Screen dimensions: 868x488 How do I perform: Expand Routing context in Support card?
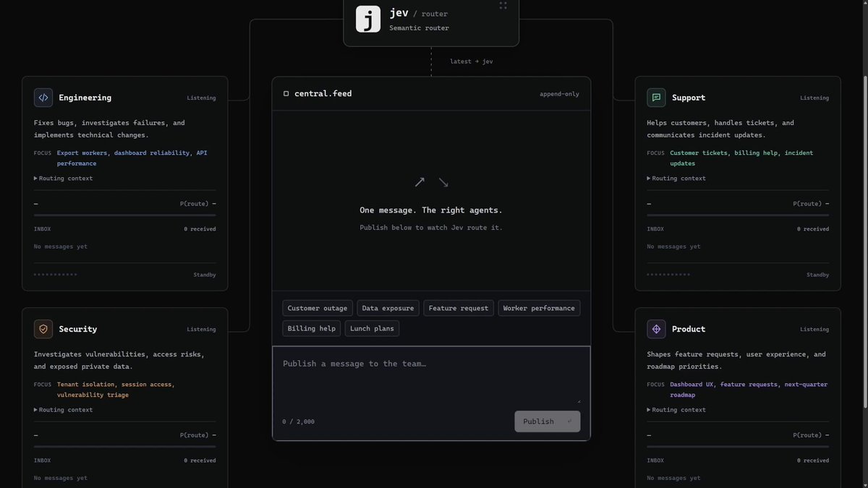[x=676, y=179]
